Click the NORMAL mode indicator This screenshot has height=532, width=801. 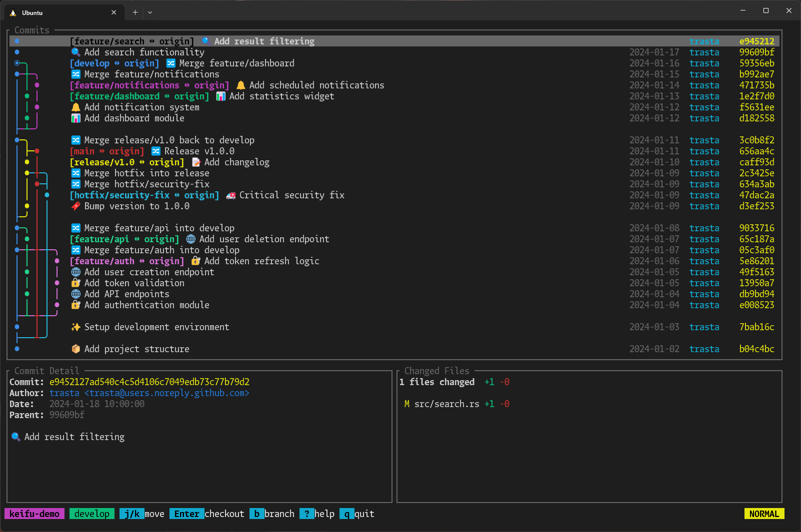tap(764, 514)
